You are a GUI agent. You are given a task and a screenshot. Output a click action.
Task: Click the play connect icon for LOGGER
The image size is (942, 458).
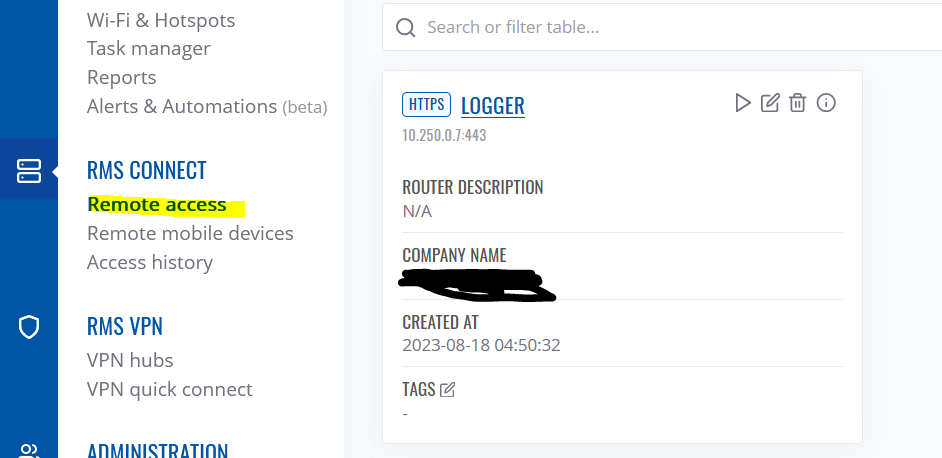[743, 103]
